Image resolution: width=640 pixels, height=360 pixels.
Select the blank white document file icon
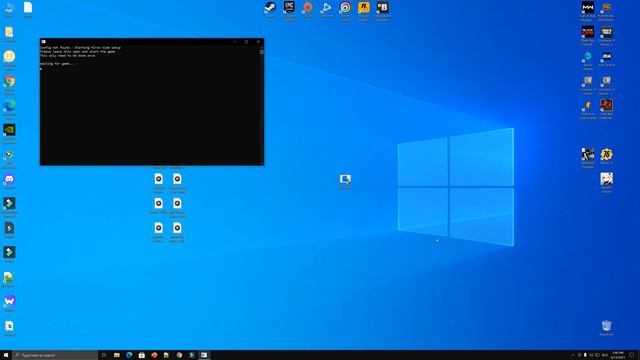tap(28, 7)
